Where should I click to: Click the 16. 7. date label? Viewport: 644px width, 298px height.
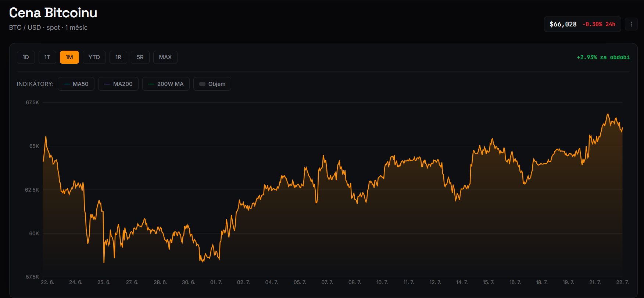[x=515, y=282]
